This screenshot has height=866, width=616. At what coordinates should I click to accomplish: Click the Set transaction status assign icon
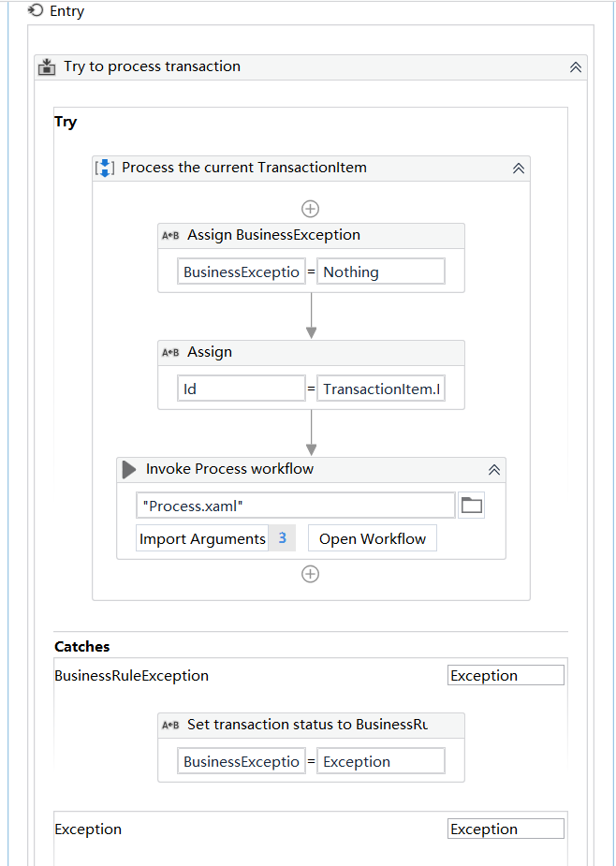tap(170, 726)
